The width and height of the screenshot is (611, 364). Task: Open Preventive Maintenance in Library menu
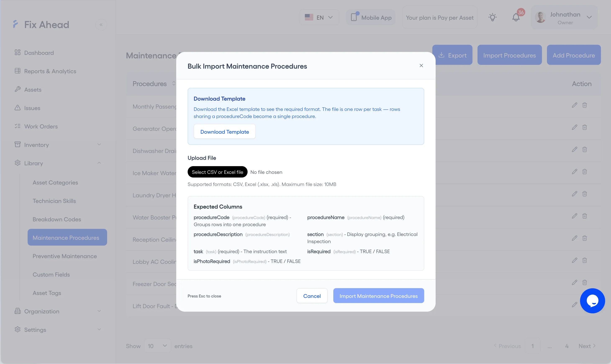click(x=64, y=256)
